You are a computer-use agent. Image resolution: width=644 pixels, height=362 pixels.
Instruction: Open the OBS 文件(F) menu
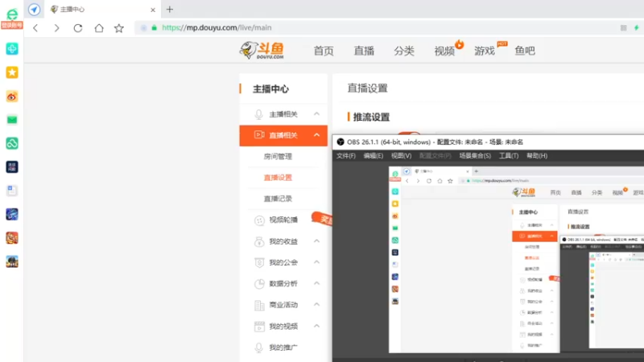click(346, 156)
